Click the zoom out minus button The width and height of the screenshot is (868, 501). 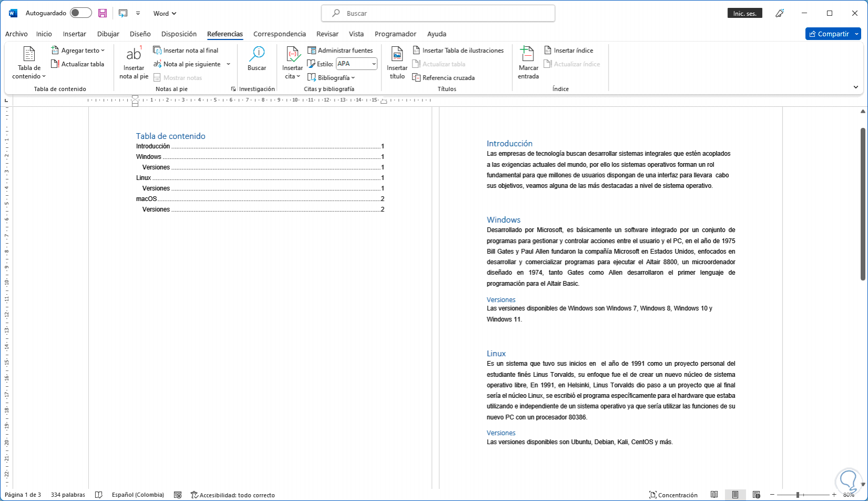click(x=772, y=495)
